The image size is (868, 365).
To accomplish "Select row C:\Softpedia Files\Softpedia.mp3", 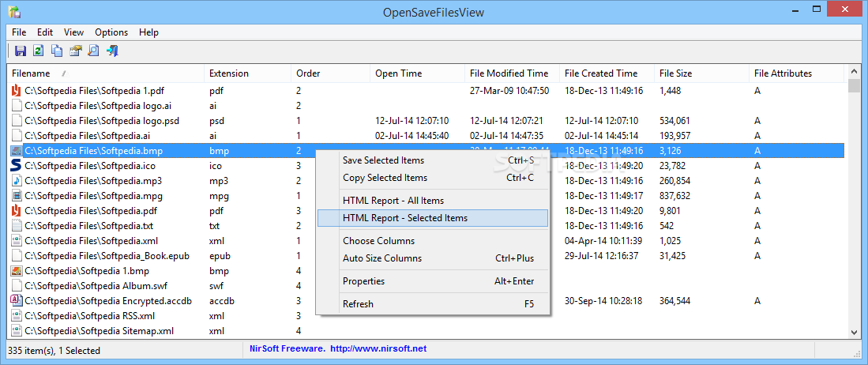I will [x=426, y=181].
